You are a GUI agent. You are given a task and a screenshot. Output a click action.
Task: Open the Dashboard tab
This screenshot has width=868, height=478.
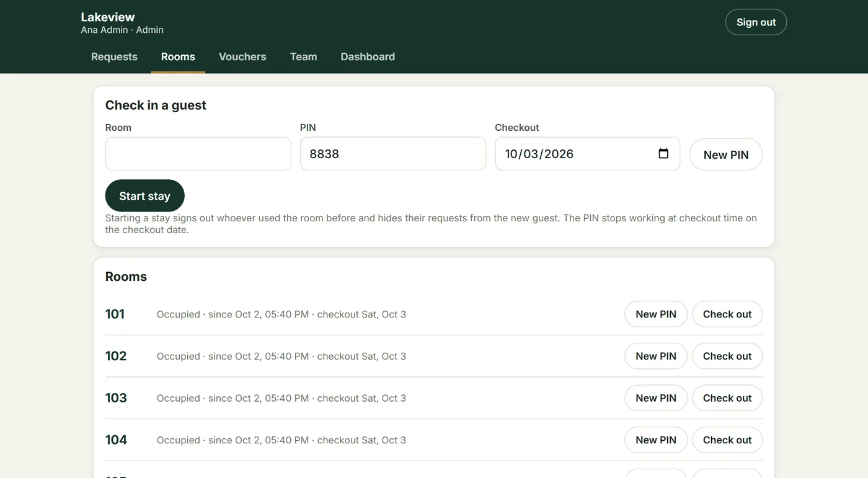368,56
